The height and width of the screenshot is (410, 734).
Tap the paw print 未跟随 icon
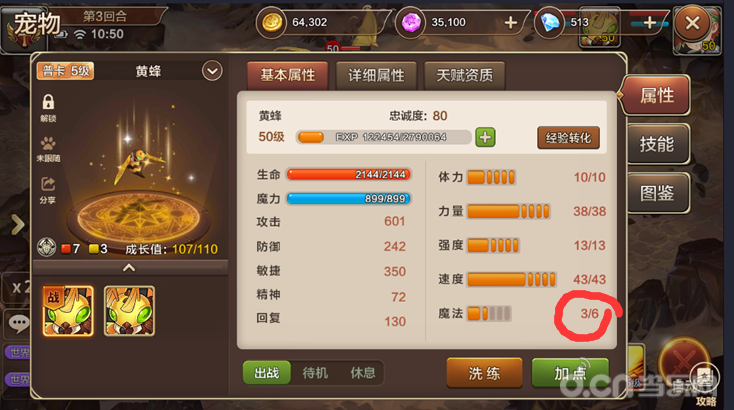tap(48, 143)
